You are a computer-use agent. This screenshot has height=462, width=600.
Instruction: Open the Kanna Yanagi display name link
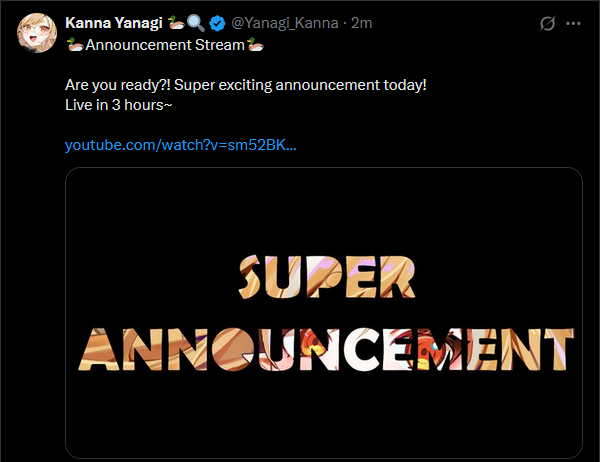pos(113,23)
